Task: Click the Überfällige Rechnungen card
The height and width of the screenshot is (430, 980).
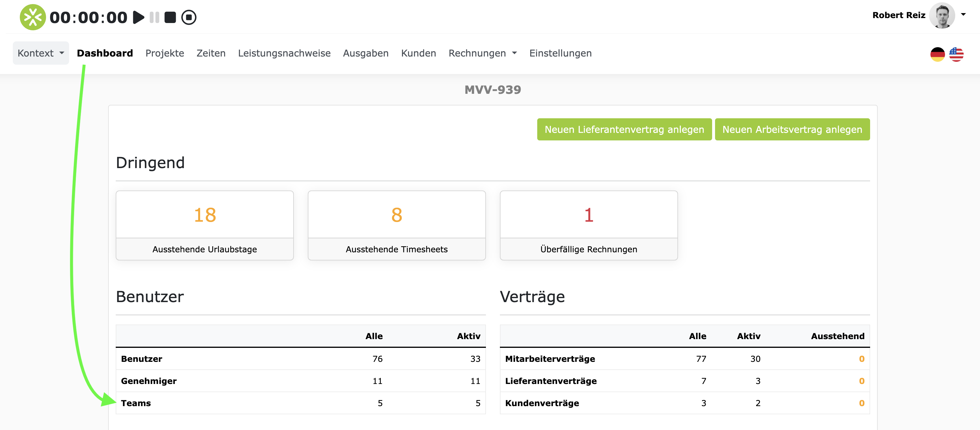Action: pos(589,225)
